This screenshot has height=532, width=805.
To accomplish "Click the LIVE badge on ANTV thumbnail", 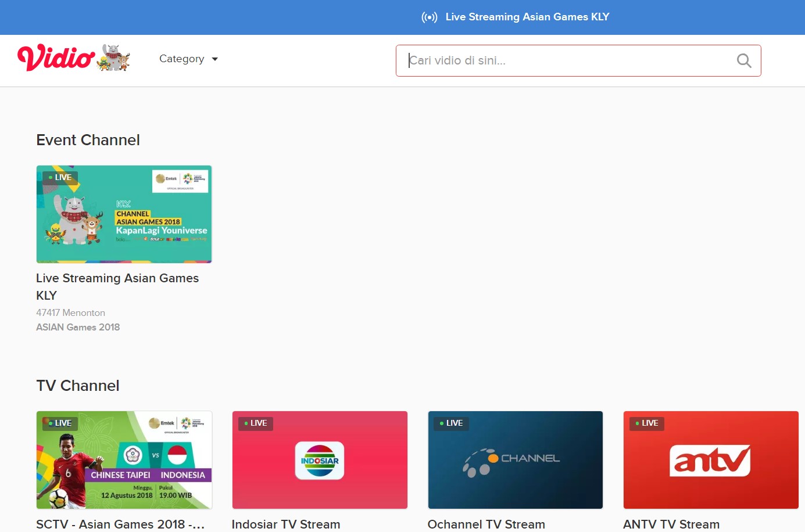I will 647,423.
